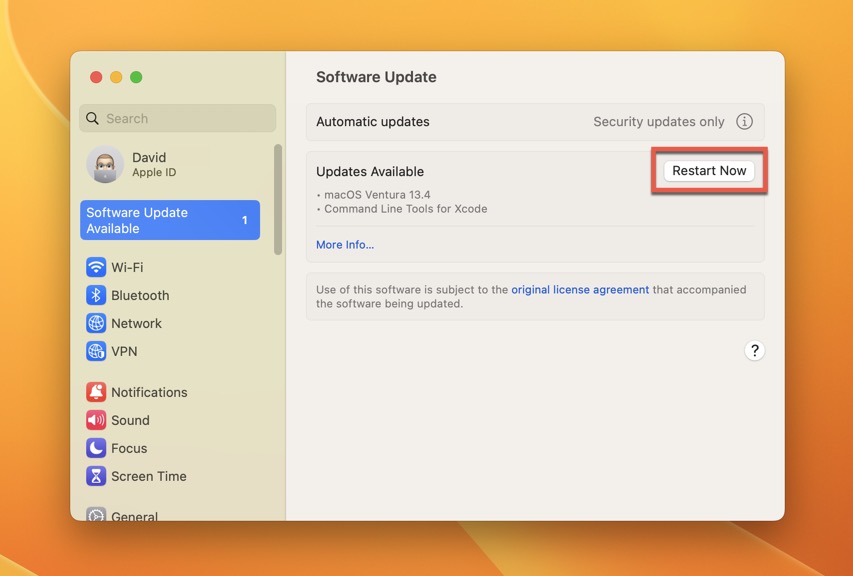The height and width of the screenshot is (576, 853).
Task: Select Software Update Available in the sidebar
Action: [x=169, y=220]
